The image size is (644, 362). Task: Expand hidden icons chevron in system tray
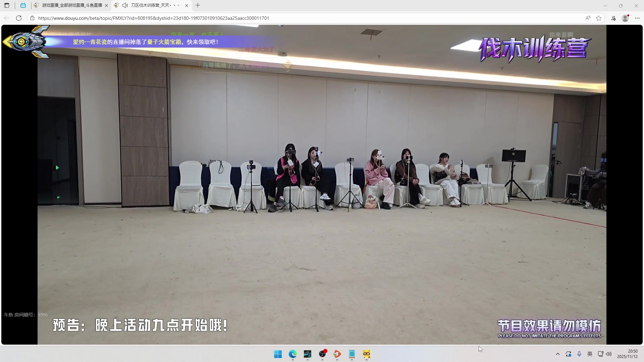(557, 354)
